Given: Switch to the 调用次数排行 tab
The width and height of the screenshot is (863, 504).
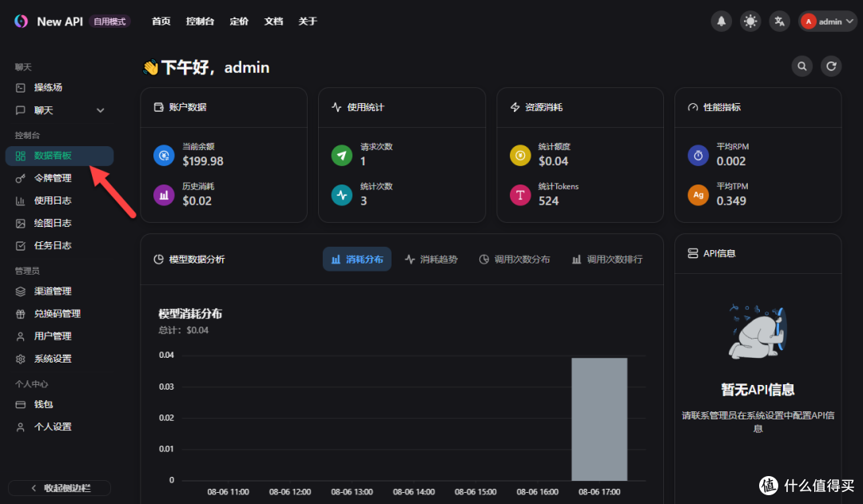Looking at the screenshot, I should [x=607, y=259].
